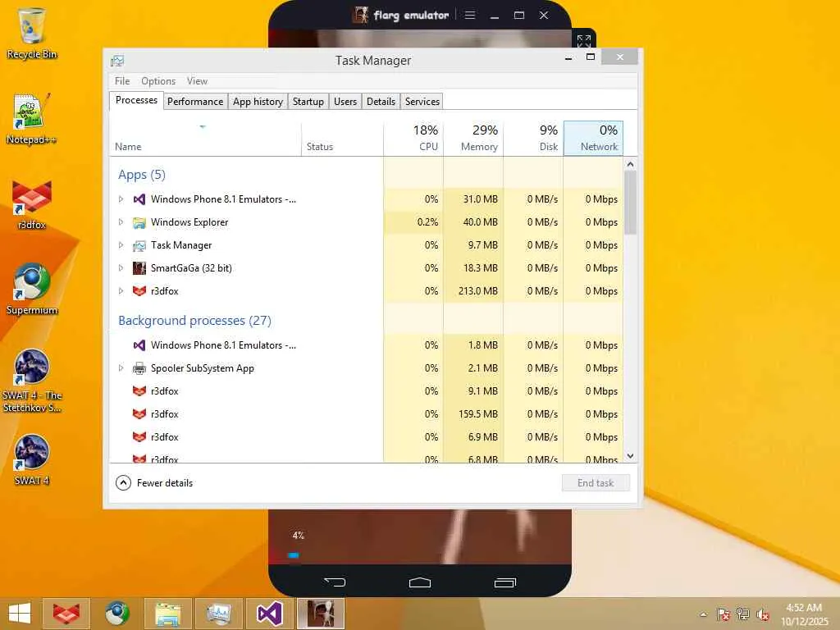Viewport: 840px width, 630px height.
Task: Switch to the Services tab
Action: 422,101
